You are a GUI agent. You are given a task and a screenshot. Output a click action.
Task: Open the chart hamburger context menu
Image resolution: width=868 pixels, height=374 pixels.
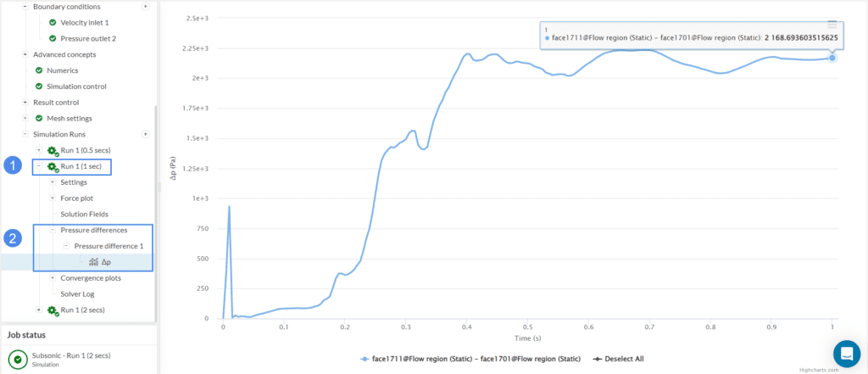(x=832, y=25)
